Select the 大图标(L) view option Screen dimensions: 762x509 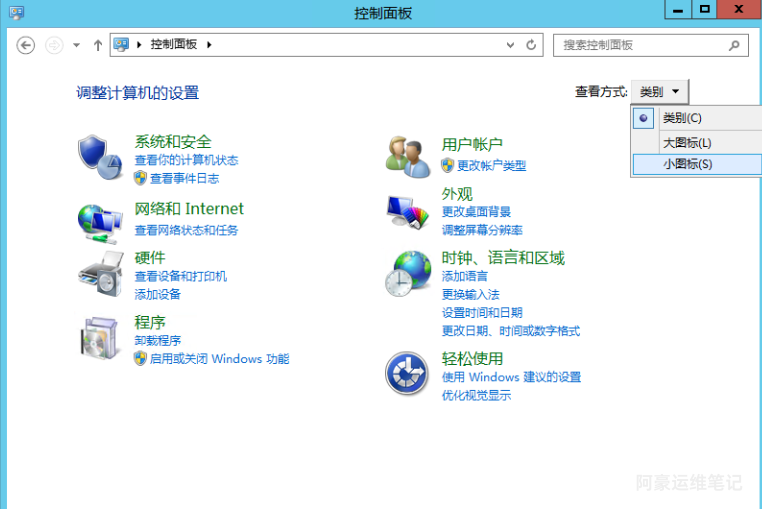(x=697, y=143)
